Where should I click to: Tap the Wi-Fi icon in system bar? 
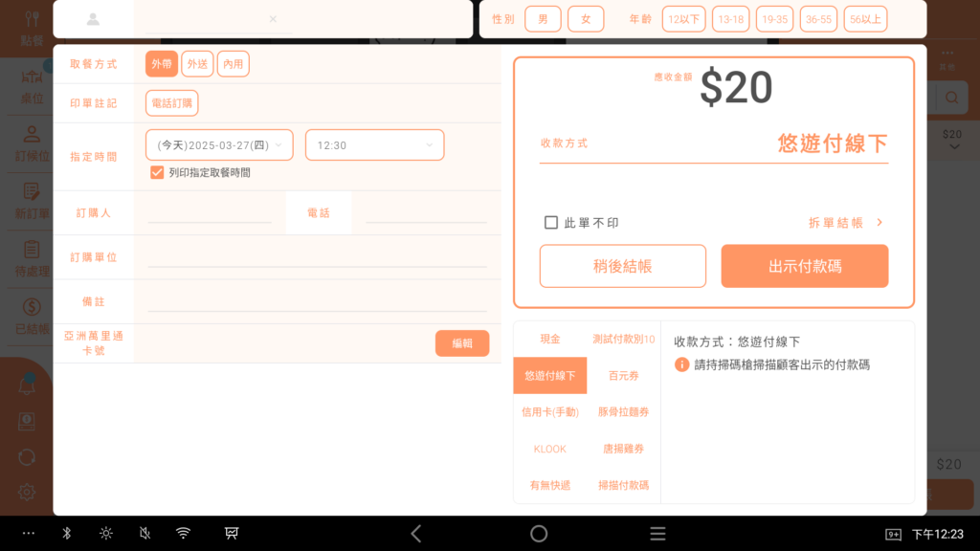coord(183,533)
